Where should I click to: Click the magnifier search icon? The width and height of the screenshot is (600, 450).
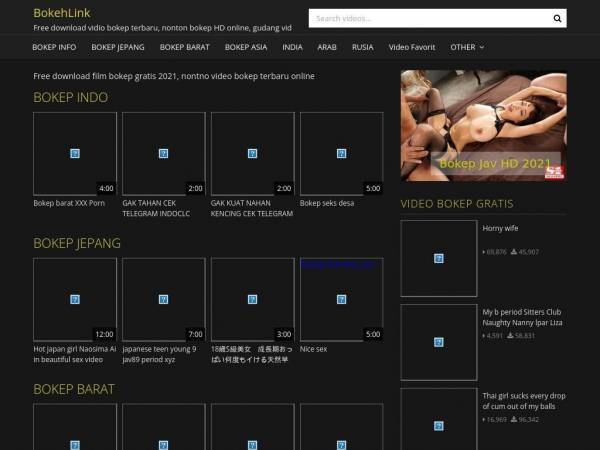[557, 18]
